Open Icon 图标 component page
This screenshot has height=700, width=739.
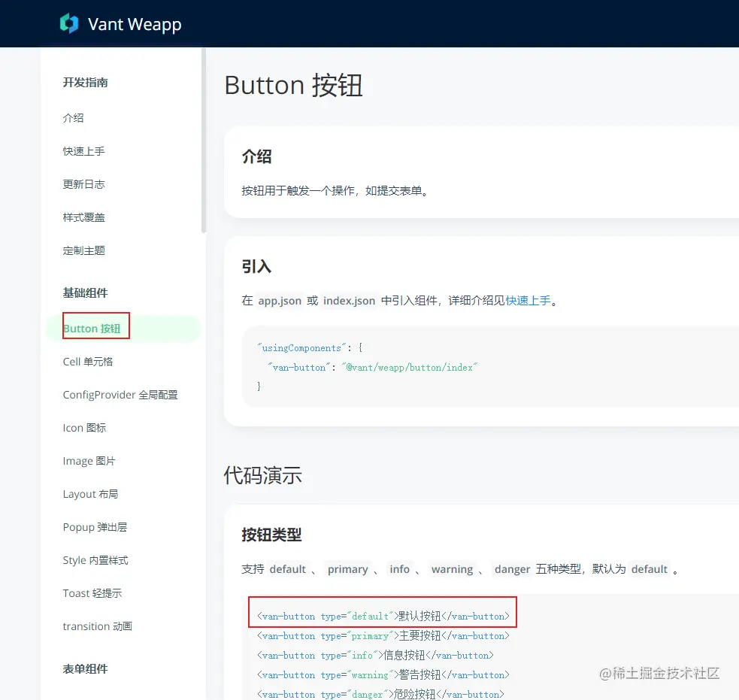pos(84,428)
